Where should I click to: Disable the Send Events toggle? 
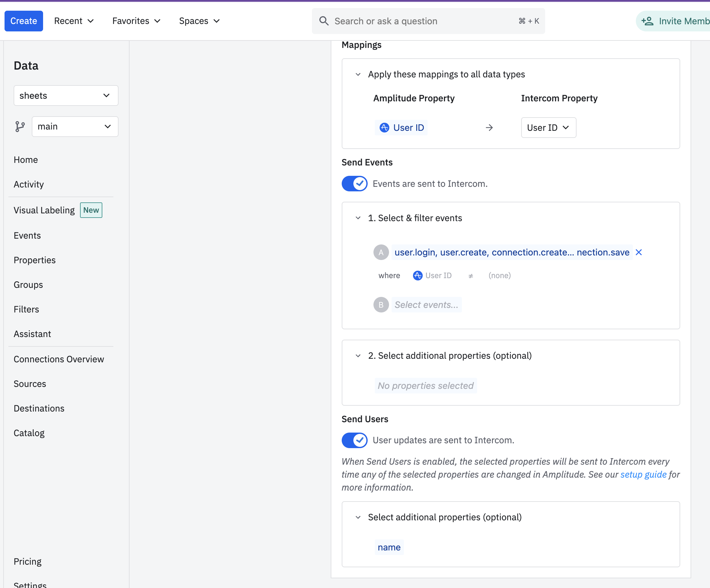coord(354,184)
